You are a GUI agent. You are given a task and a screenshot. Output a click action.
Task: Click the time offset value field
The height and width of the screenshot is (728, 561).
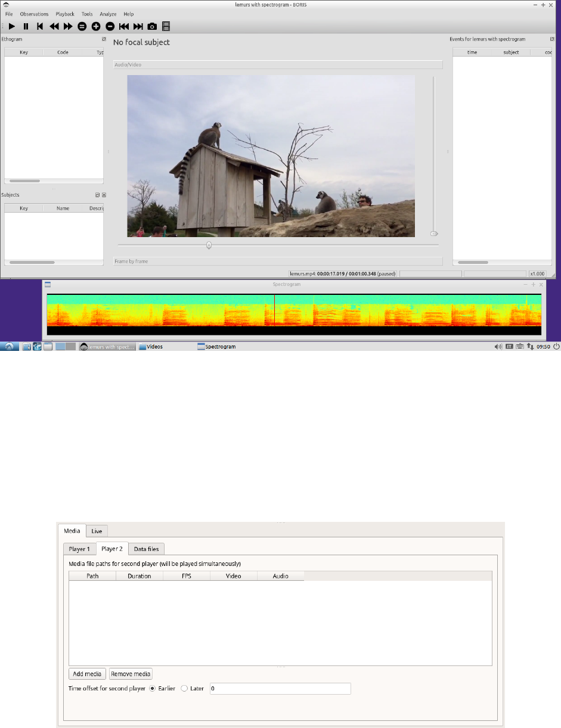280,688
